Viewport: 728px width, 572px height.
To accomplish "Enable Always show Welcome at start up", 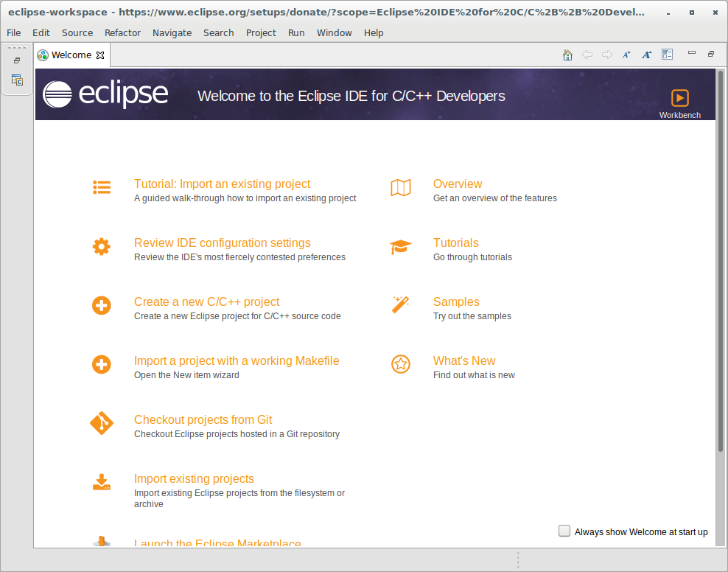I will point(564,531).
